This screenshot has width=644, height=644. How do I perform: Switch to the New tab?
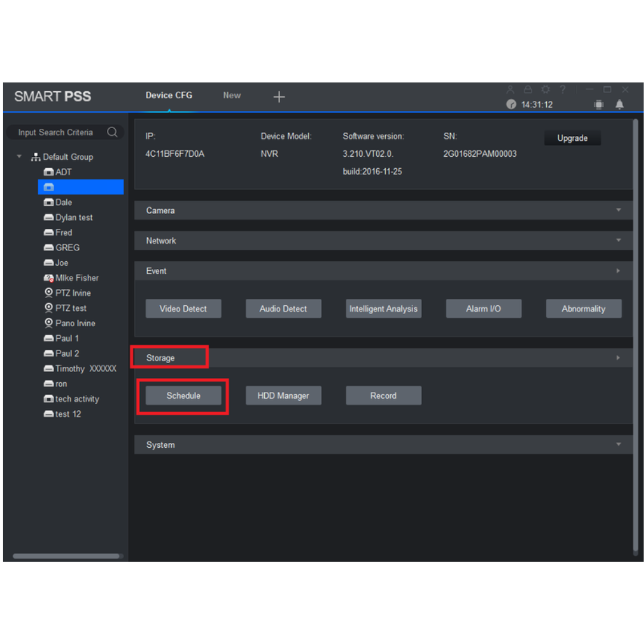231,95
